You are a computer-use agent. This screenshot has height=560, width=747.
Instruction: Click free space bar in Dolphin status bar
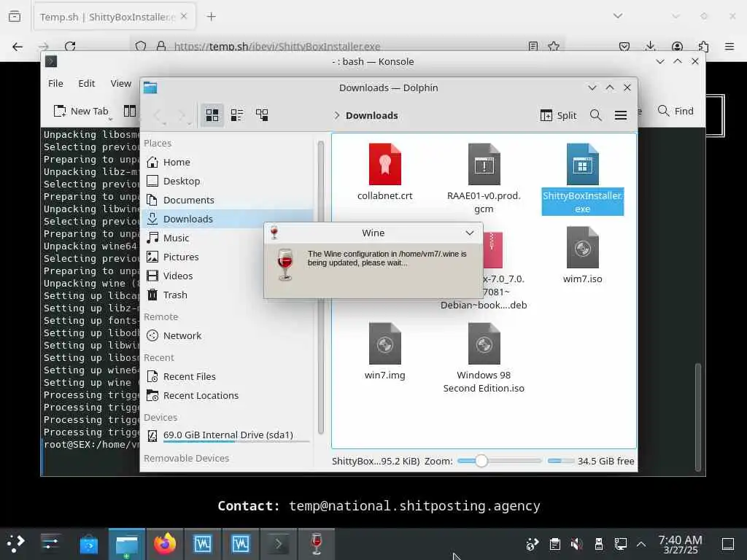pos(561,461)
